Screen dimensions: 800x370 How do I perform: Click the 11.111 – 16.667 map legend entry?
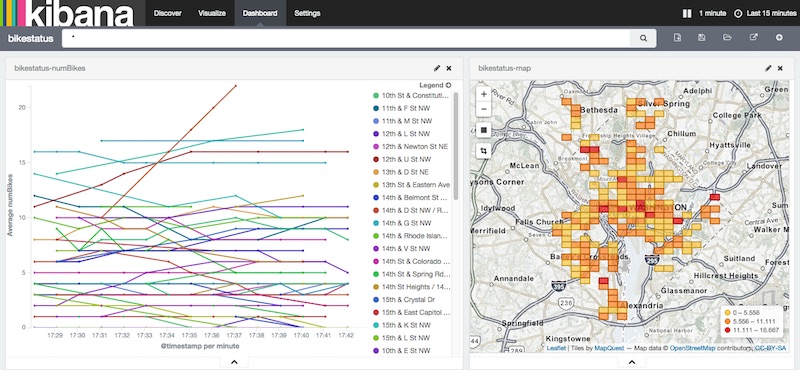pos(753,330)
